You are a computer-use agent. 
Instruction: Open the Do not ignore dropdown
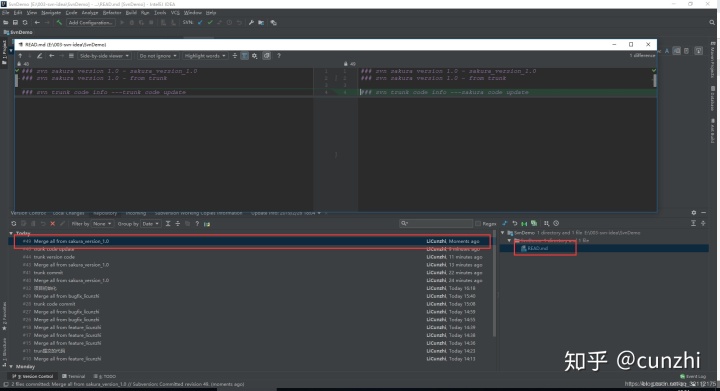(158, 56)
